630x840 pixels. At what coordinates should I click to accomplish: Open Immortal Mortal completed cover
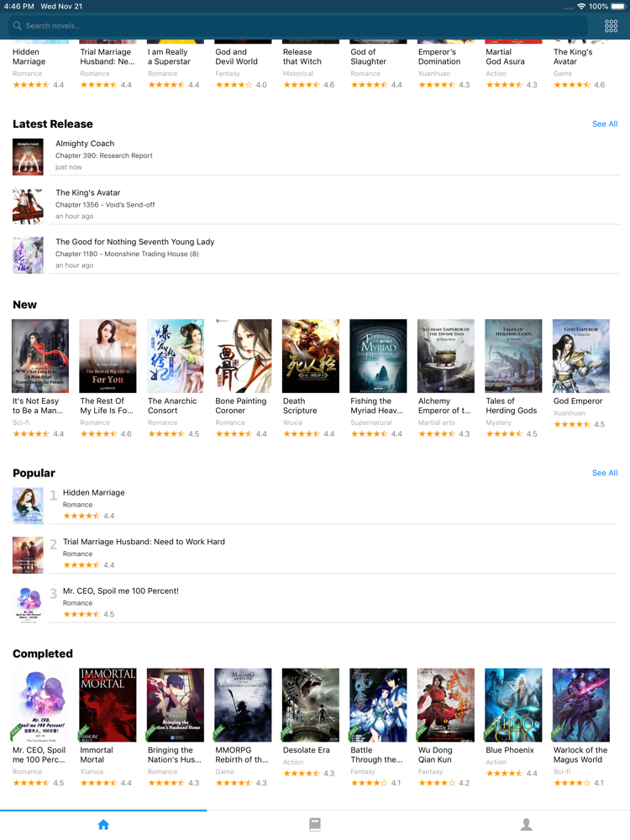(x=108, y=705)
